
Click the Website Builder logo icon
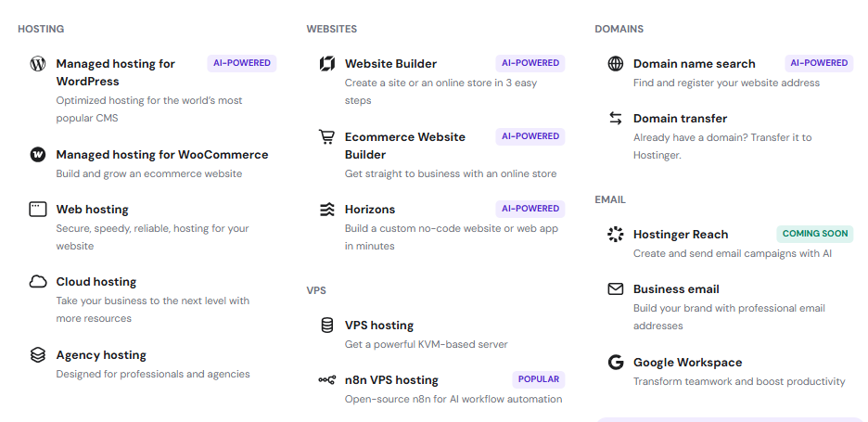(x=327, y=64)
